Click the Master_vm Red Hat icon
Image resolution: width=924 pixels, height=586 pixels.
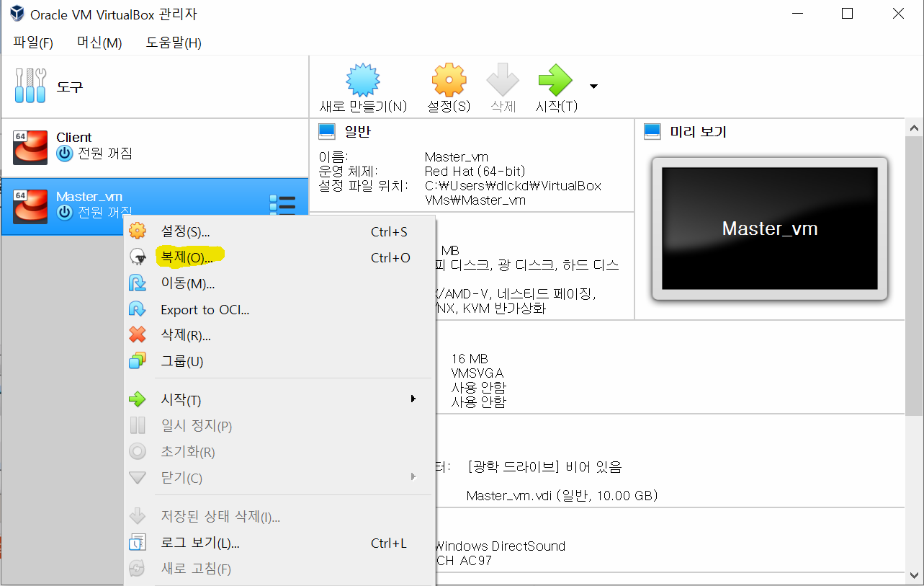point(30,207)
